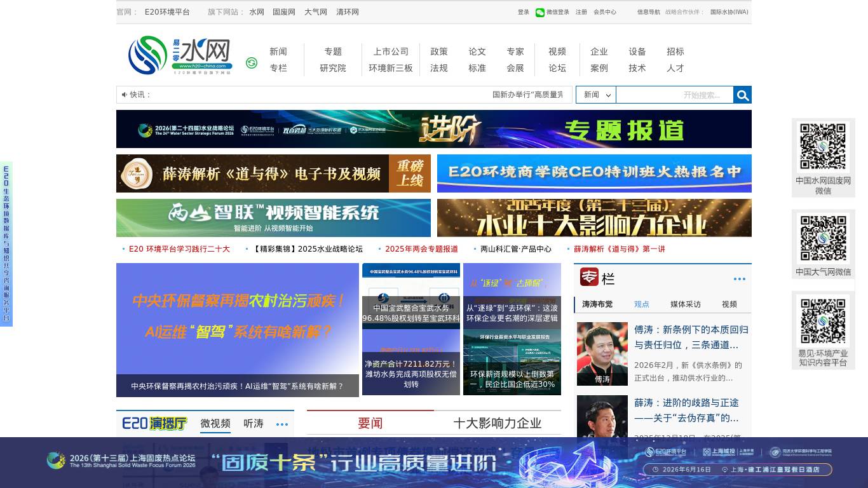Open the E20 side vertical database tab
The width and height of the screenshot is (868, 488).
[6, 244]
